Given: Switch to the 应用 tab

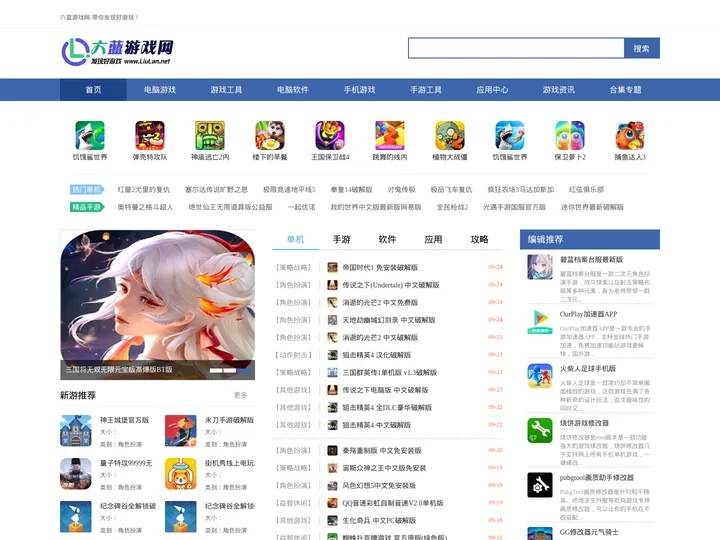Looking at the screenshot, I should click(433, 239).
